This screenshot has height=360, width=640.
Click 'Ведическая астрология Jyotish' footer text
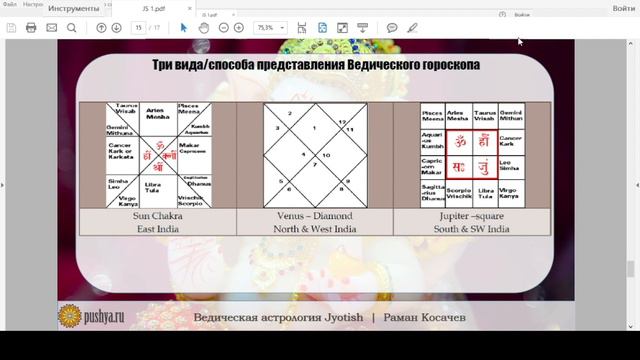(278, 317)
